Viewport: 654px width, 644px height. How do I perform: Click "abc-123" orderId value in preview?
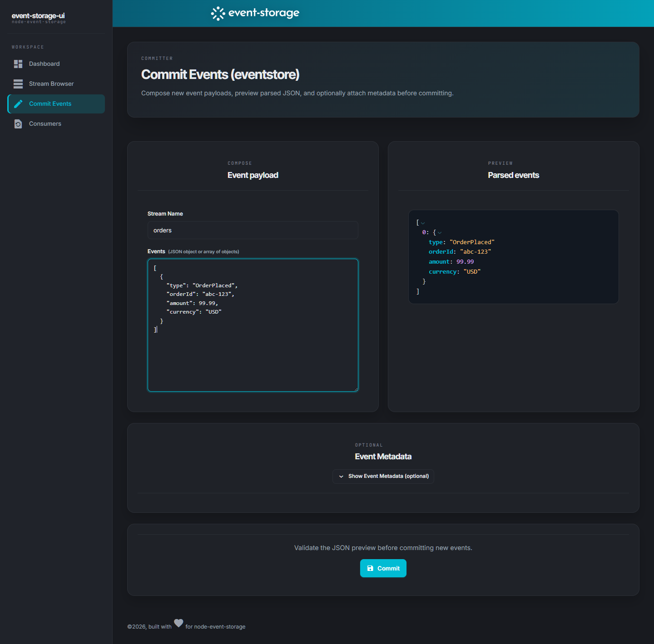(476, 252)
